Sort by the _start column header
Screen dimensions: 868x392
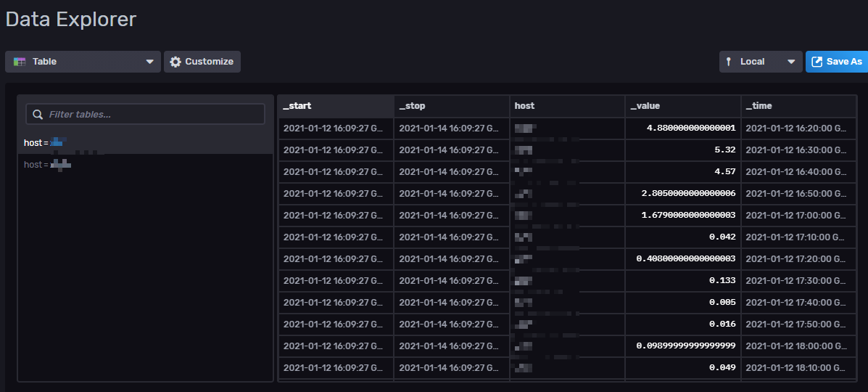(x=336, y=106)
